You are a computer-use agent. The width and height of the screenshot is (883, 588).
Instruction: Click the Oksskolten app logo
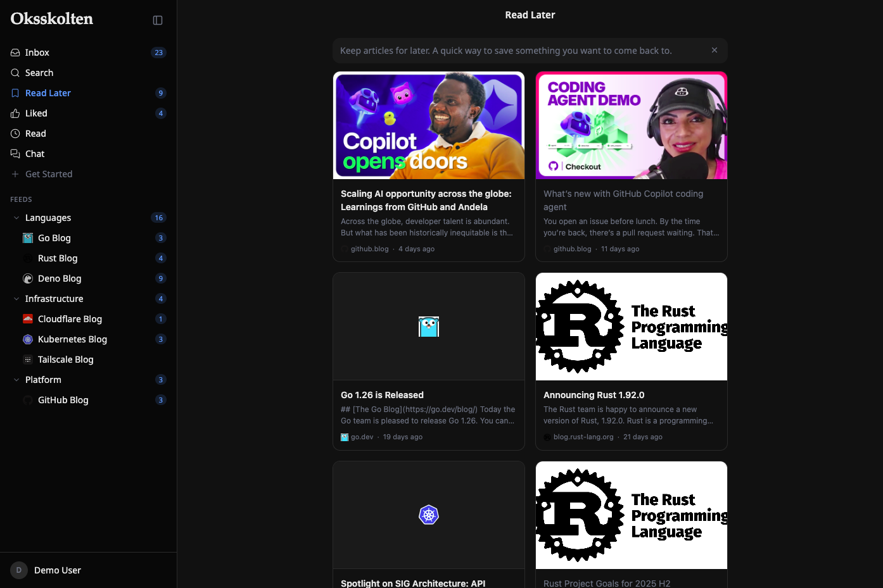[52, 19]
